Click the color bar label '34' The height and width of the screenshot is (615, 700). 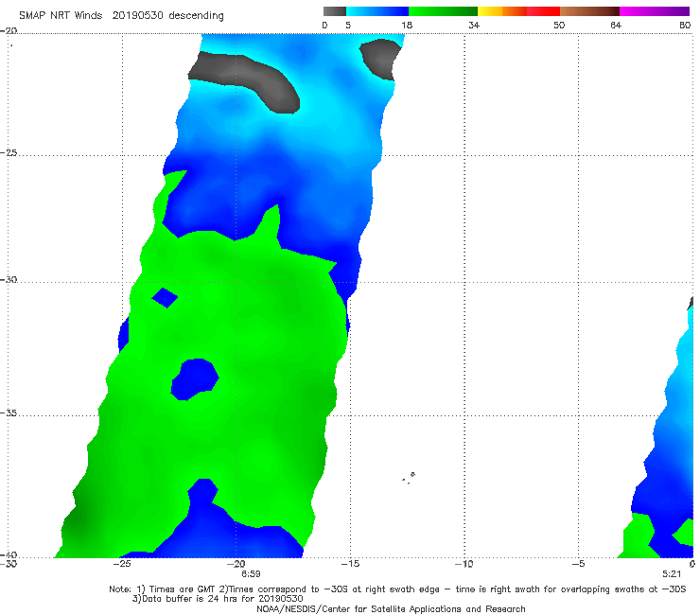474,26
